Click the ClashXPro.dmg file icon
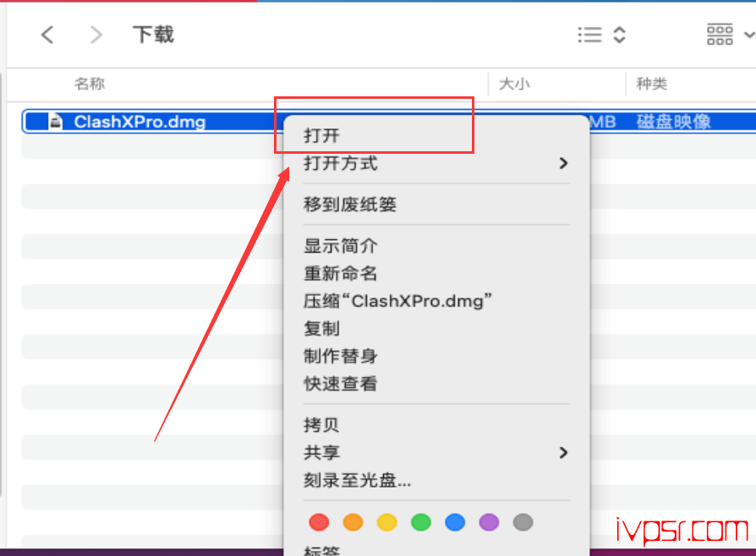Viewport: 756px width, 556px height. pos(56,122)
